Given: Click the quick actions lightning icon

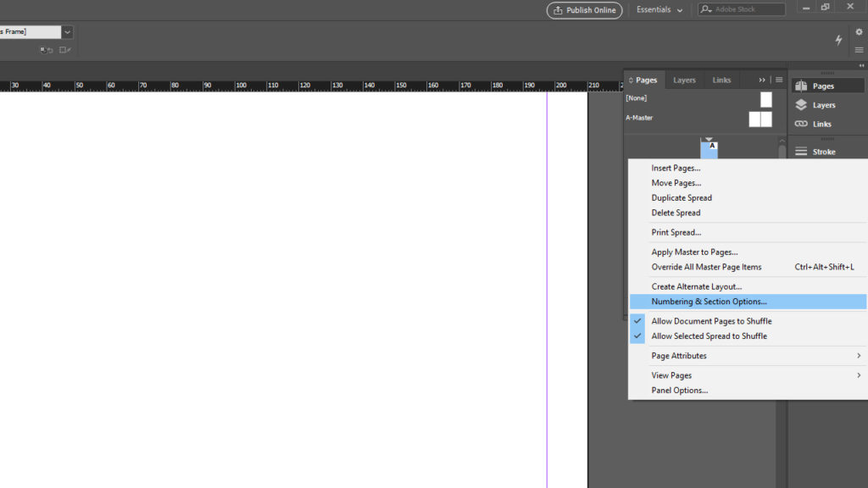Looking at the screenshot, I should (838, 40).
